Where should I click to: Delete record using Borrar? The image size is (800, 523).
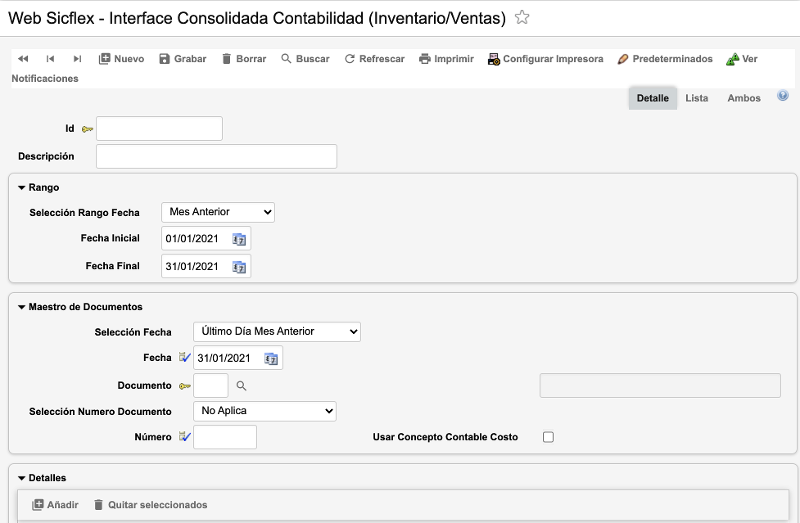244,59
